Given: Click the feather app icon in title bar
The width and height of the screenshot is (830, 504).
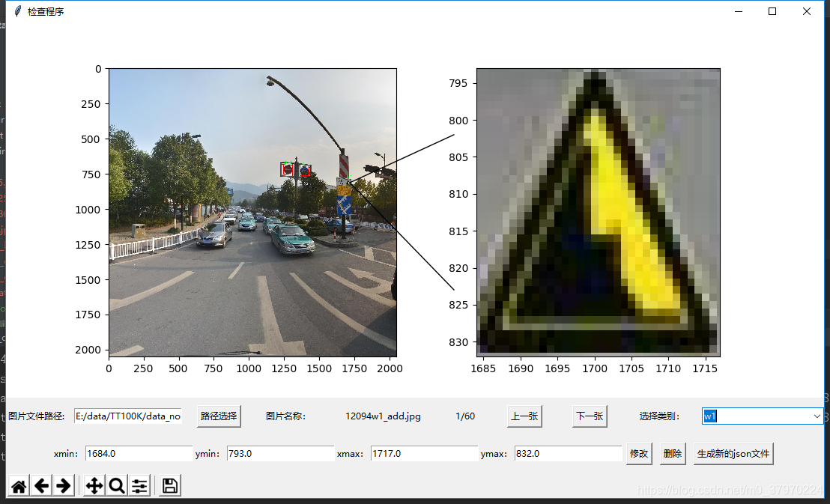Looking at the screenshot, I should pos(17,11).
